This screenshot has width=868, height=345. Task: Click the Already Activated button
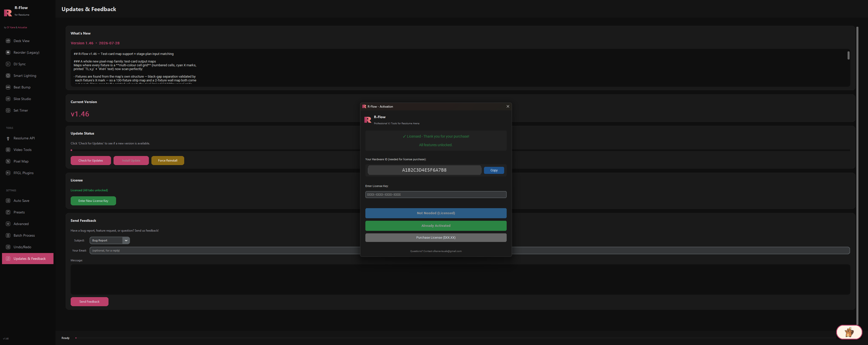click(x=436, y=226)
